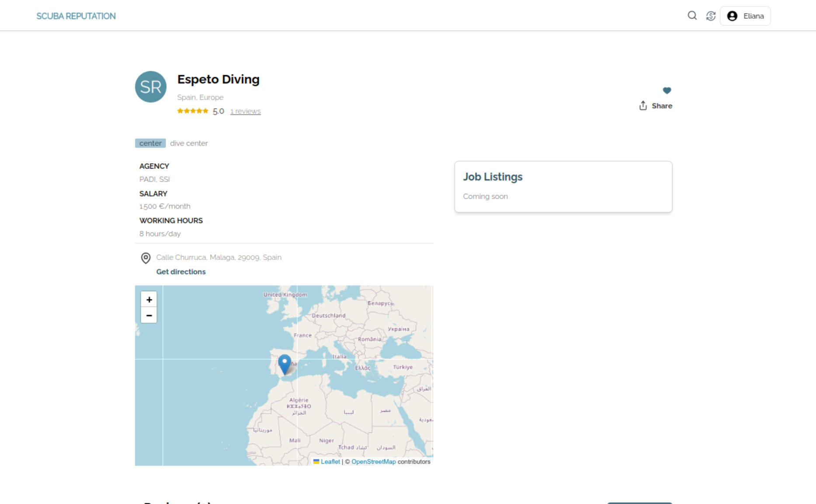Click the share upload arrow icon

coord(642,105)
